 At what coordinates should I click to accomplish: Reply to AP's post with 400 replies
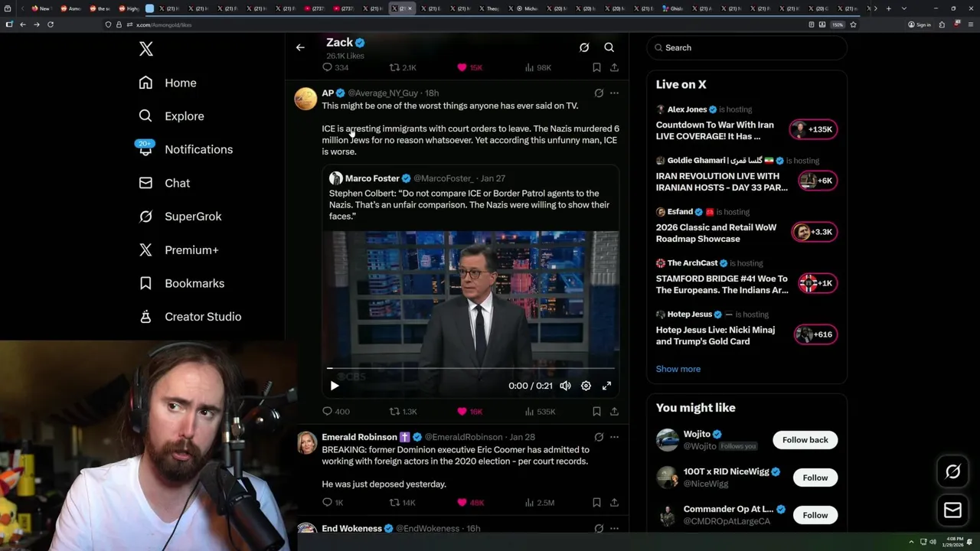coord(335,411)
